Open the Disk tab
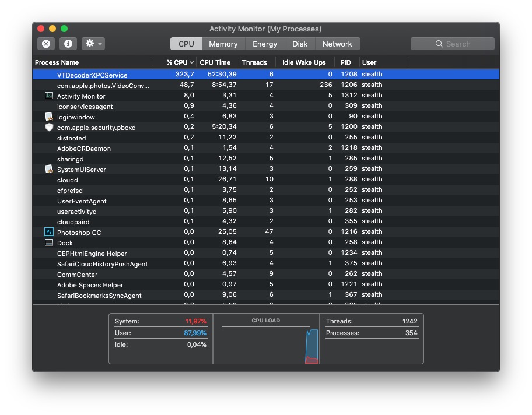 click(300, 44)
